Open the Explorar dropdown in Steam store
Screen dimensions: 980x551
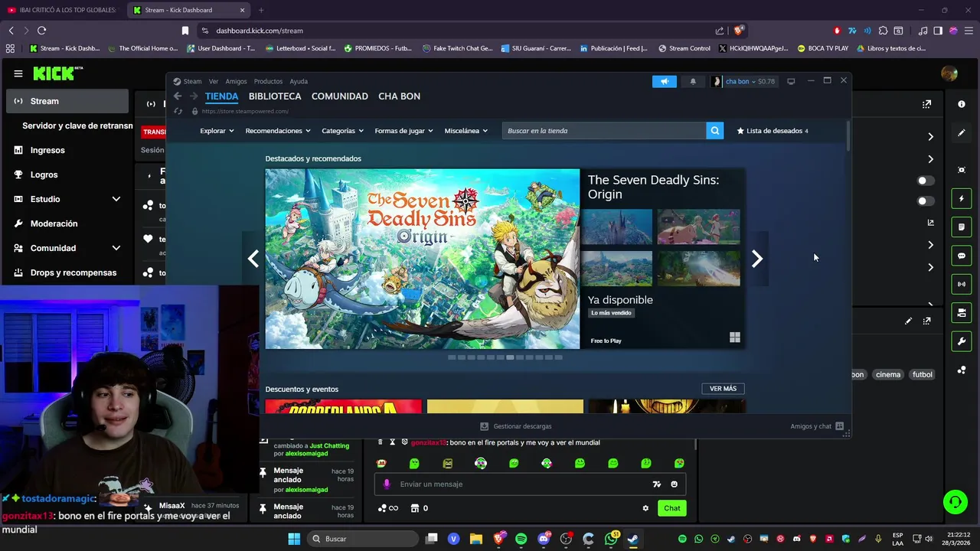pos(217,131)
